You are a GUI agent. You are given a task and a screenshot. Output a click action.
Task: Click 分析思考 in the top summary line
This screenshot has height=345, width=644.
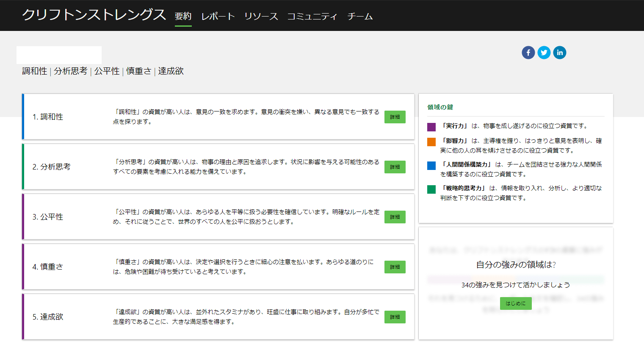tap(71, 71)
